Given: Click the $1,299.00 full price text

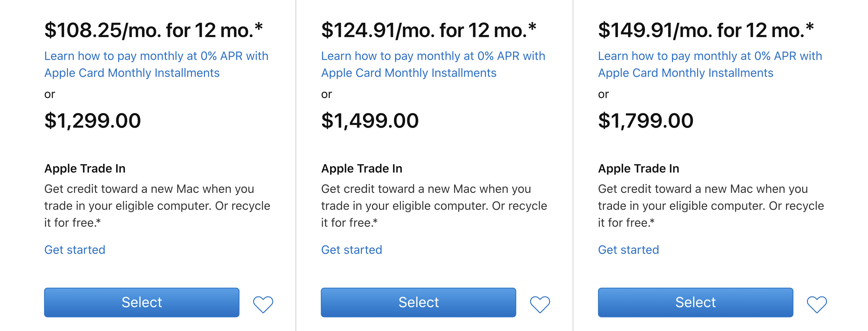Looking at the screenshot, I should point(93,121).
